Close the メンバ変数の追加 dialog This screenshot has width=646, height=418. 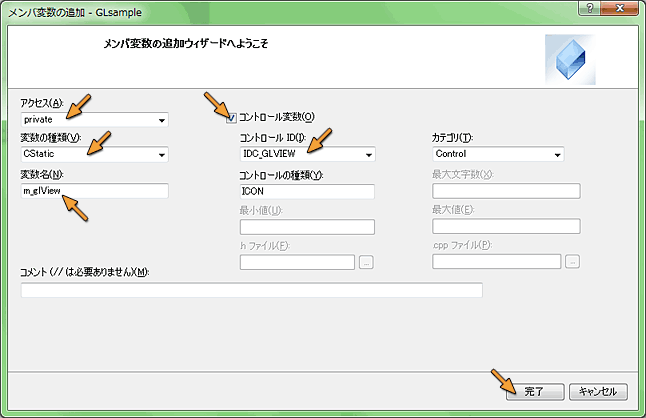[x=619, y=8]
